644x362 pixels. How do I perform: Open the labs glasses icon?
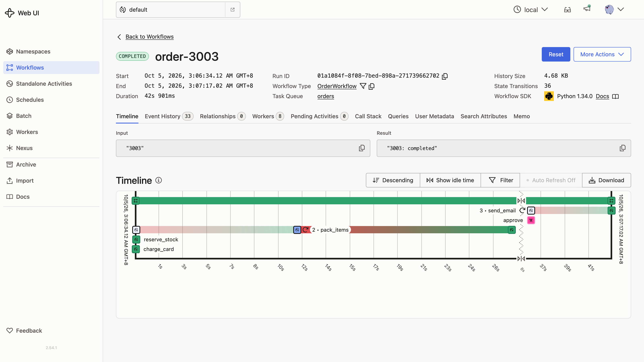(x=567, y=9)
